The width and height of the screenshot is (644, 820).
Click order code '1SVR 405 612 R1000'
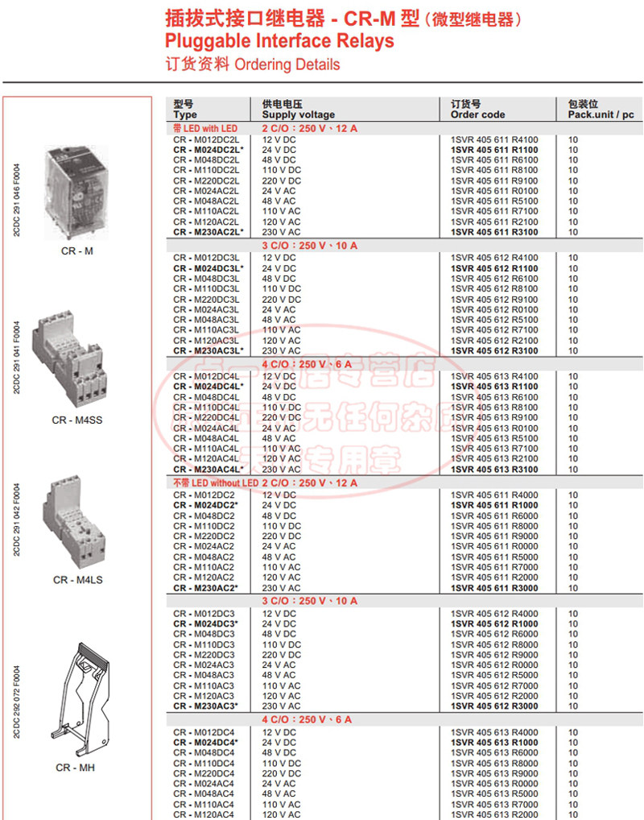click(494, 624)
